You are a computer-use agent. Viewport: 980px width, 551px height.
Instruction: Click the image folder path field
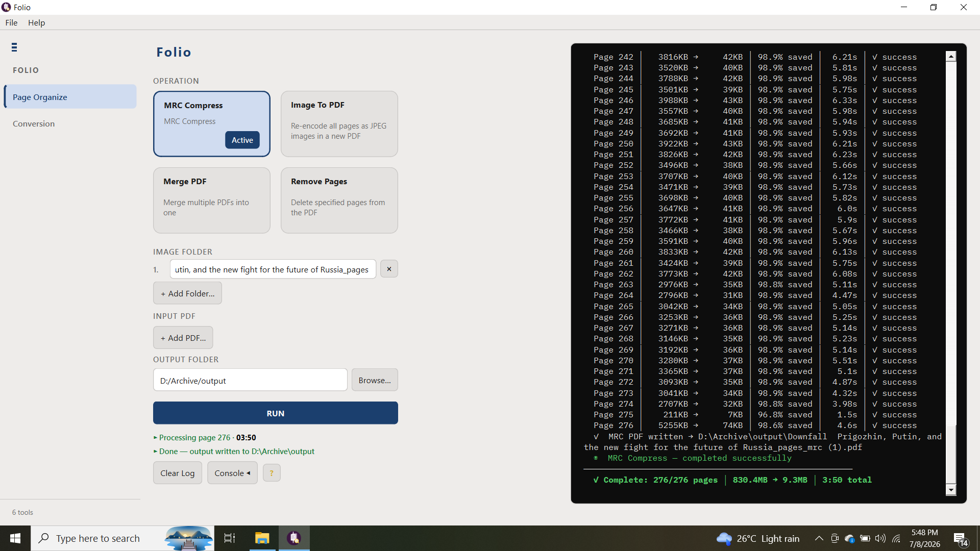tap(273, 269)
